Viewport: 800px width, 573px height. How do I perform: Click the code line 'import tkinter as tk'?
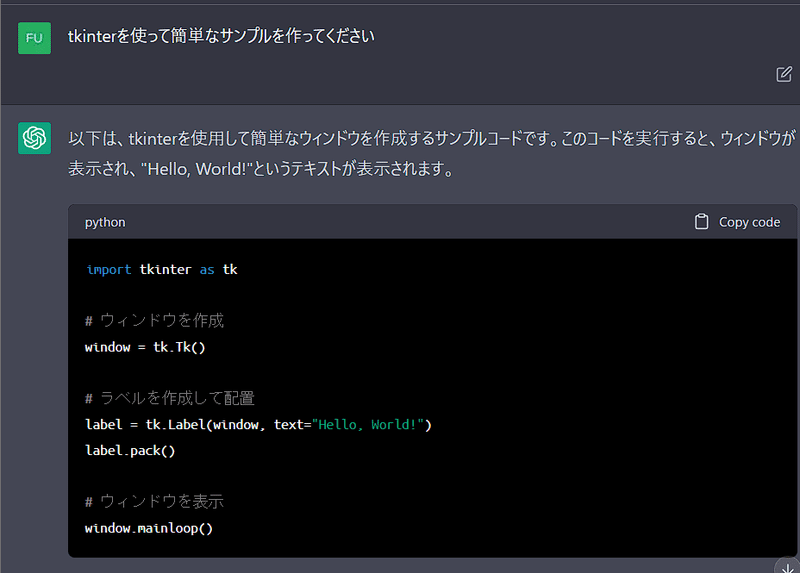coord(162,269)
